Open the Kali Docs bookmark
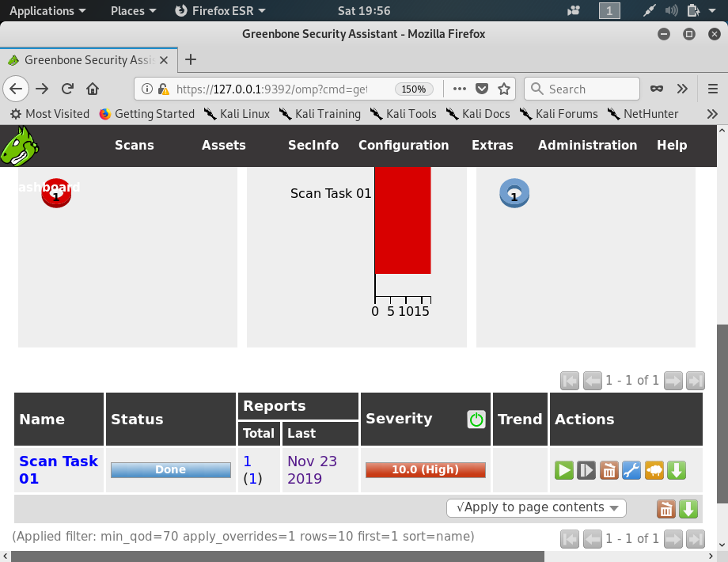Screen dimensions: 728x562 478,114
